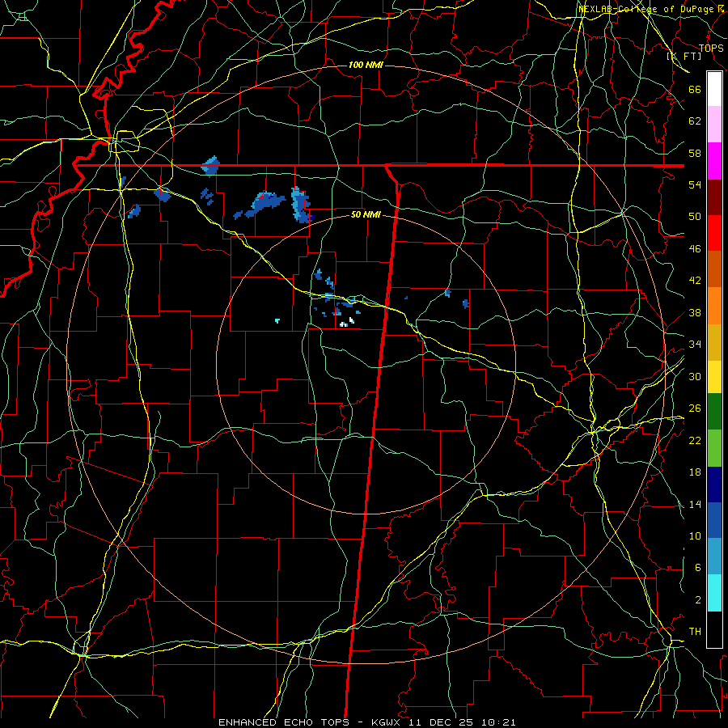The width and height of the screenshot is (728, 728).
Task: Select the 10 scale value beside the legend
Action: 695,535
